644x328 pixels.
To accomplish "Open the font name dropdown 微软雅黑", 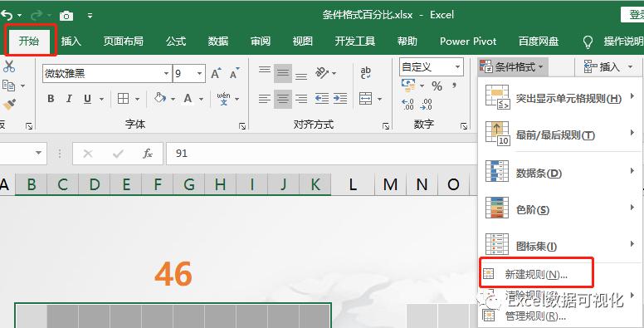I will point(166,74).
